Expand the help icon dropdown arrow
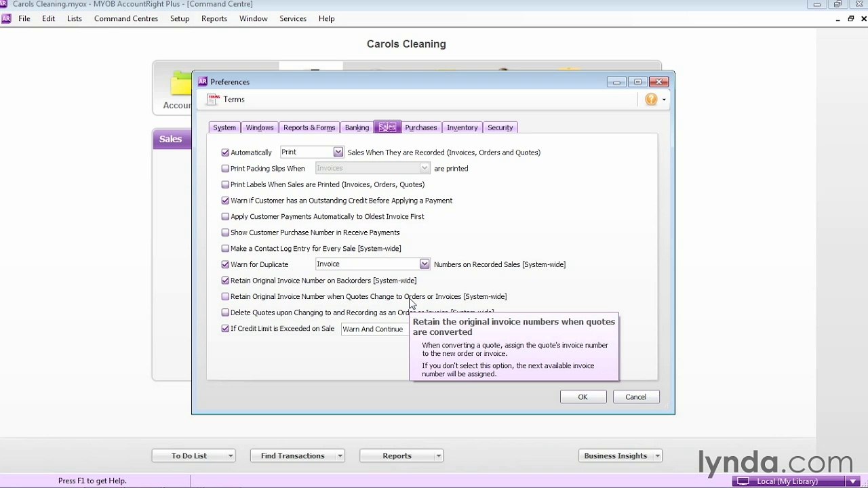 click(x=664, y=100)
